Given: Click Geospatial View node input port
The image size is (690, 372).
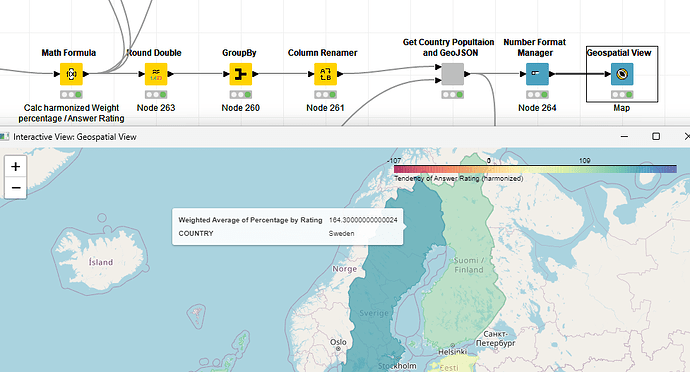Looking at the screenshot, I should click(x=607, y=74).
